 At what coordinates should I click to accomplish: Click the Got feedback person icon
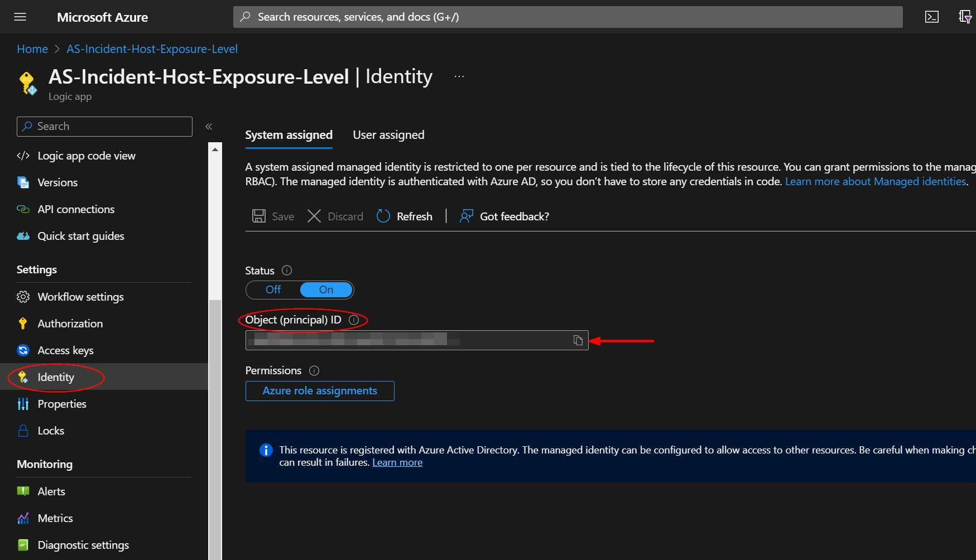click(466, 216)
